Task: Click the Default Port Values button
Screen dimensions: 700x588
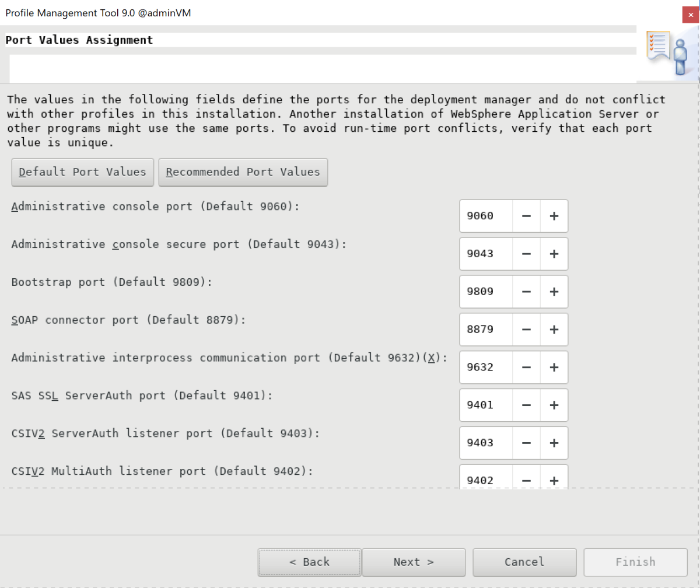Action: (82, 172)
